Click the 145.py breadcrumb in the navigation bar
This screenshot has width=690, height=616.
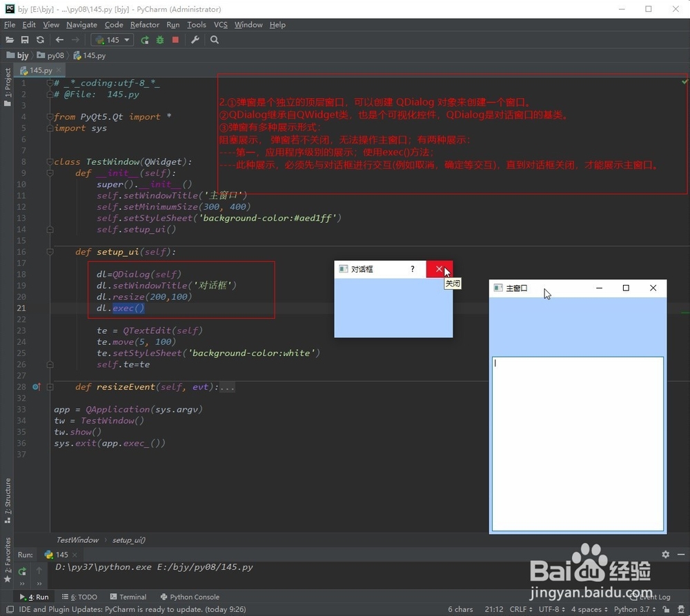point(89,55)
